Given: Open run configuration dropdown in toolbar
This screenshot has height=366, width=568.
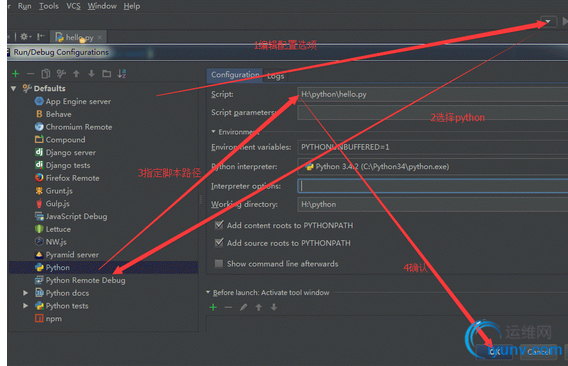Looking at the screenshot, I should [548, 21].
